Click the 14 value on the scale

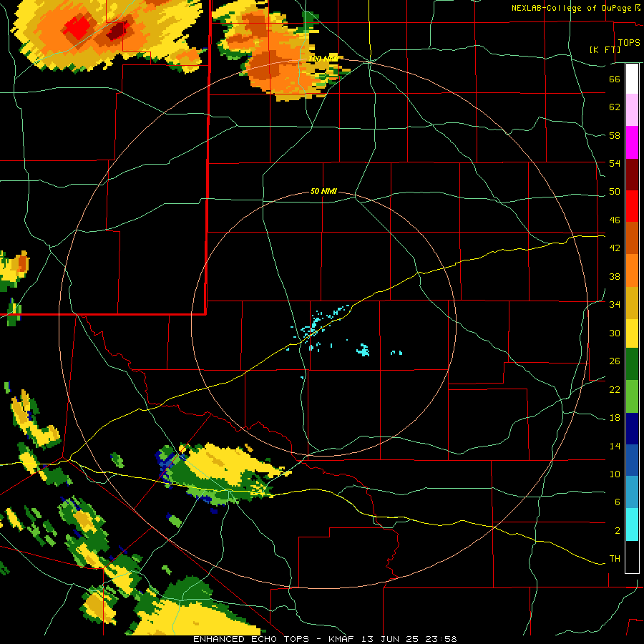coord(615,446)
